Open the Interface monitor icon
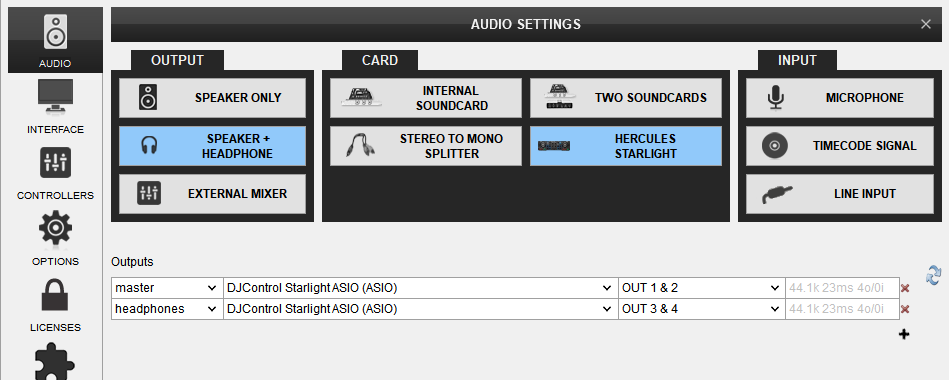949x380 pixels. 55,96
